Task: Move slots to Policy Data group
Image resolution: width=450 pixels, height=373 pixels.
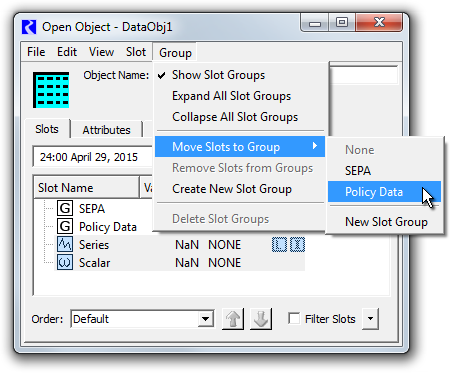Action: point(384,192)
